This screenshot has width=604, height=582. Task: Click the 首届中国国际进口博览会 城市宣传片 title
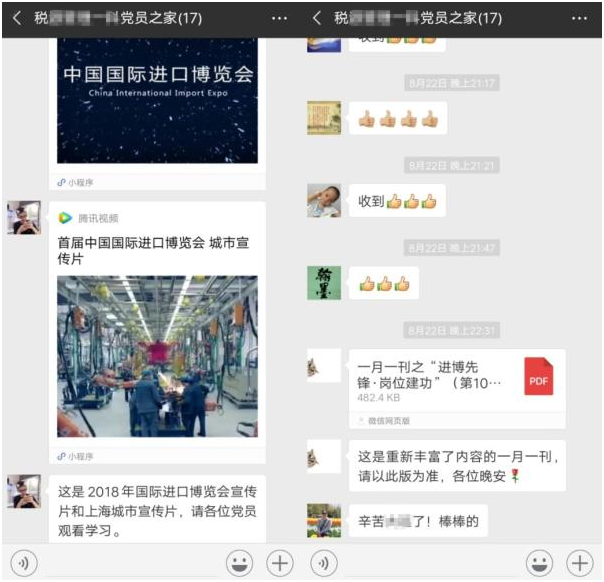click(153, 251)
